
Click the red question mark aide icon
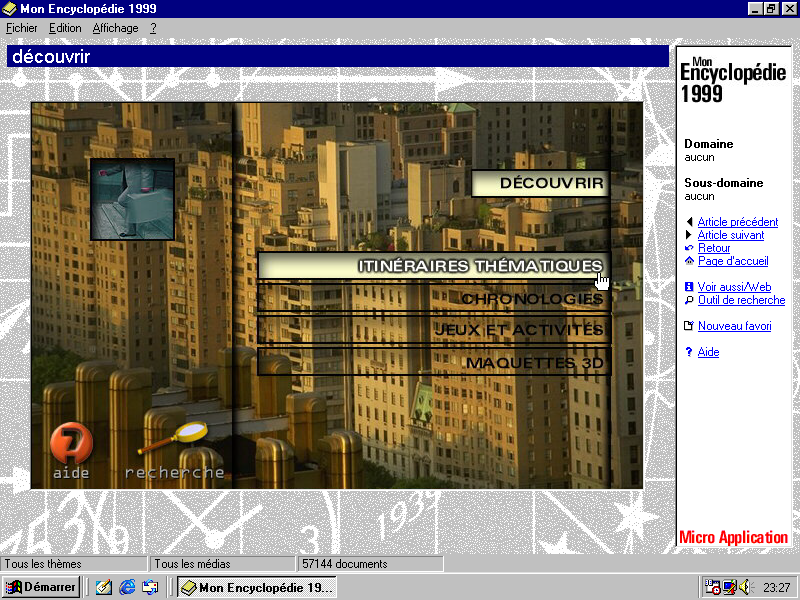tap(71, 442)
